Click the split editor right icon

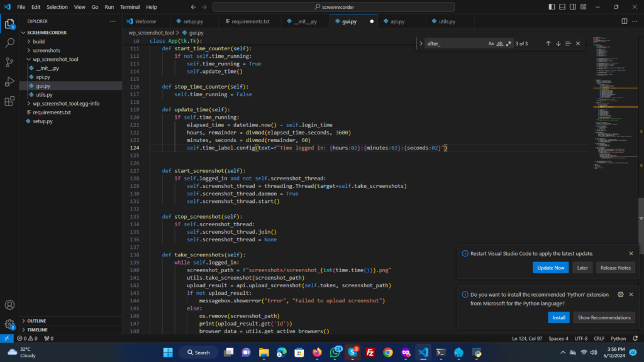(624, 21)
